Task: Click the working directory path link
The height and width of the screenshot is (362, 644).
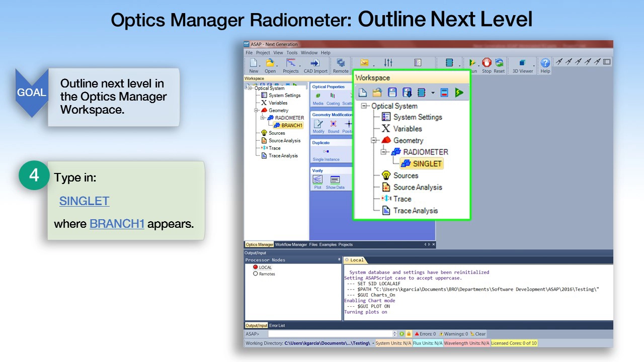Action: [x=327, y=343]
